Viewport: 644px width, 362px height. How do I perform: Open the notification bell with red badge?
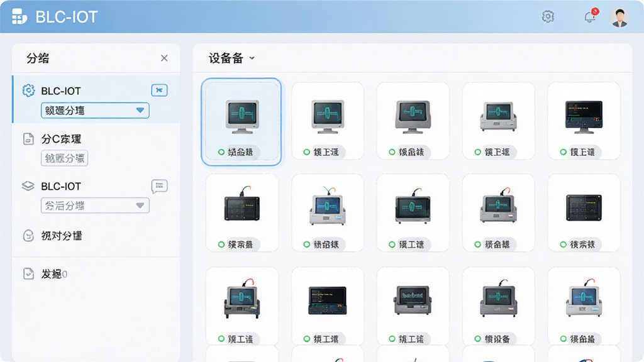click(591, 16)
